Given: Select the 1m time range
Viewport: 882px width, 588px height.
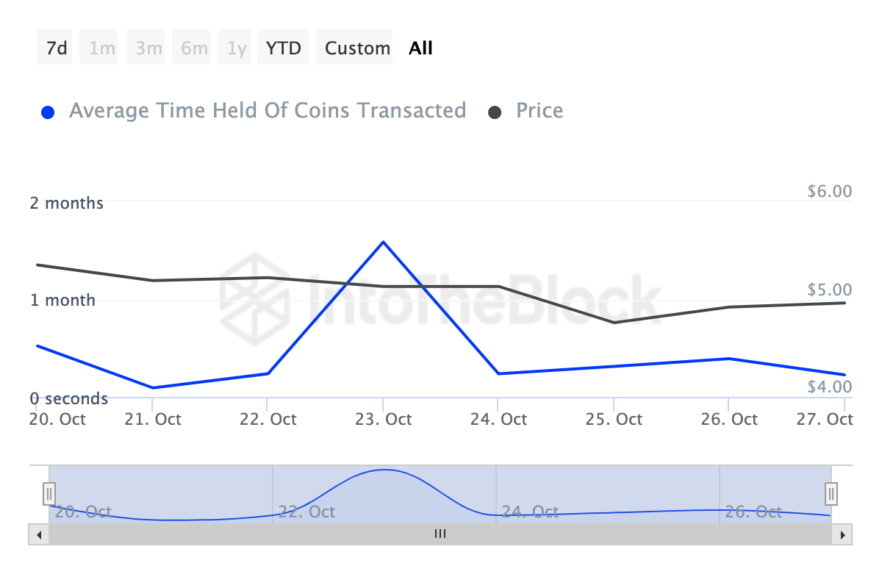Looking at the screenshot, I should pos(102,49).
